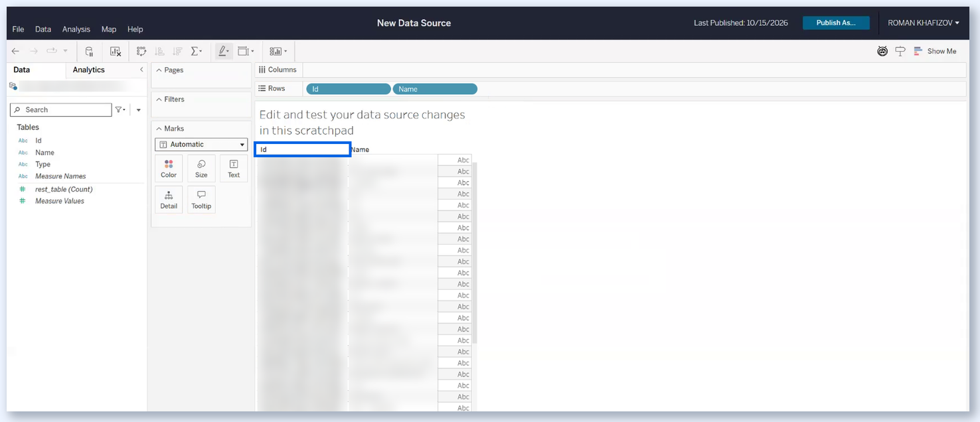This screenshot has height=422, width=980.
Task: Click the Tooltip marks button
Action: click(x=201, y=200)
